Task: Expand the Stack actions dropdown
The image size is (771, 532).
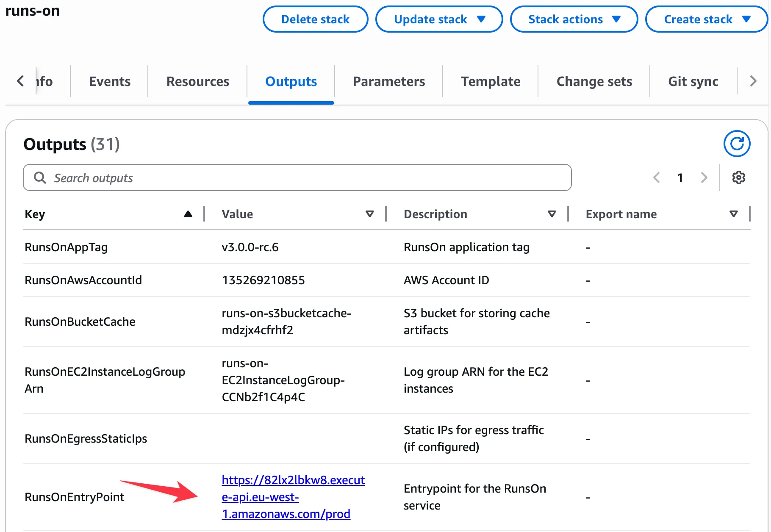Action: (x=574, y=19)
